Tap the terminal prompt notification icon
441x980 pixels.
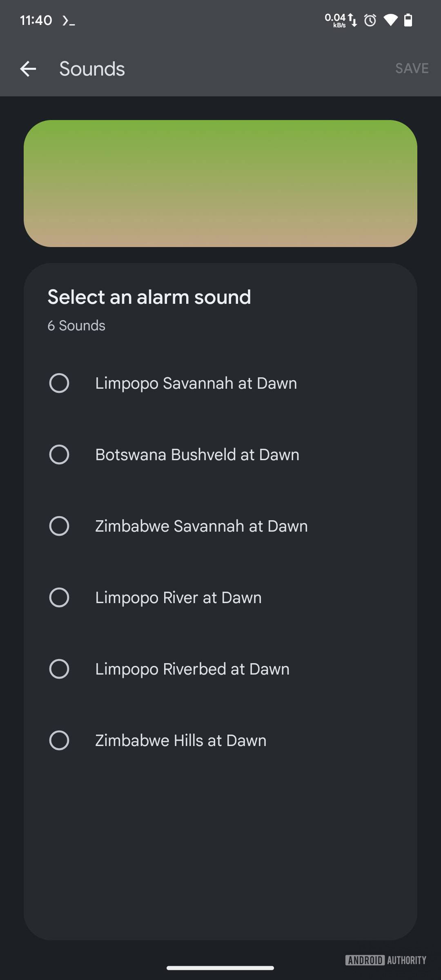pyautogui.click(x=69, y=20)
